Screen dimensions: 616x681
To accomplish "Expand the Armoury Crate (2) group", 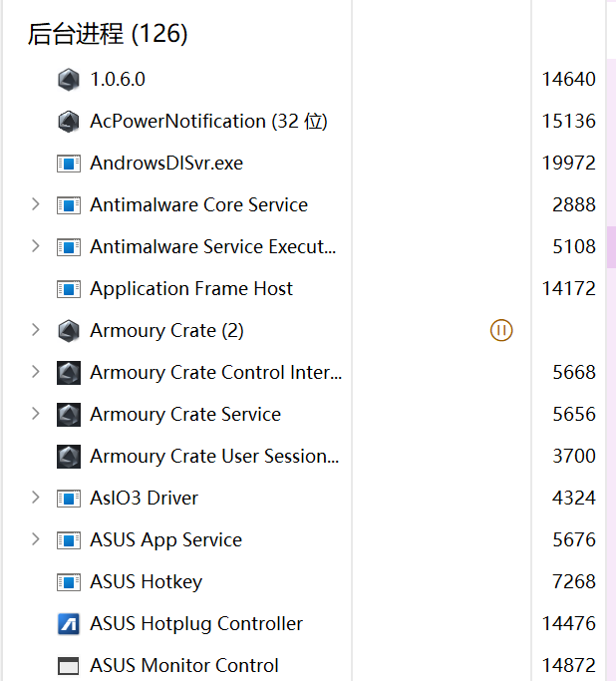I will point(36,330).
